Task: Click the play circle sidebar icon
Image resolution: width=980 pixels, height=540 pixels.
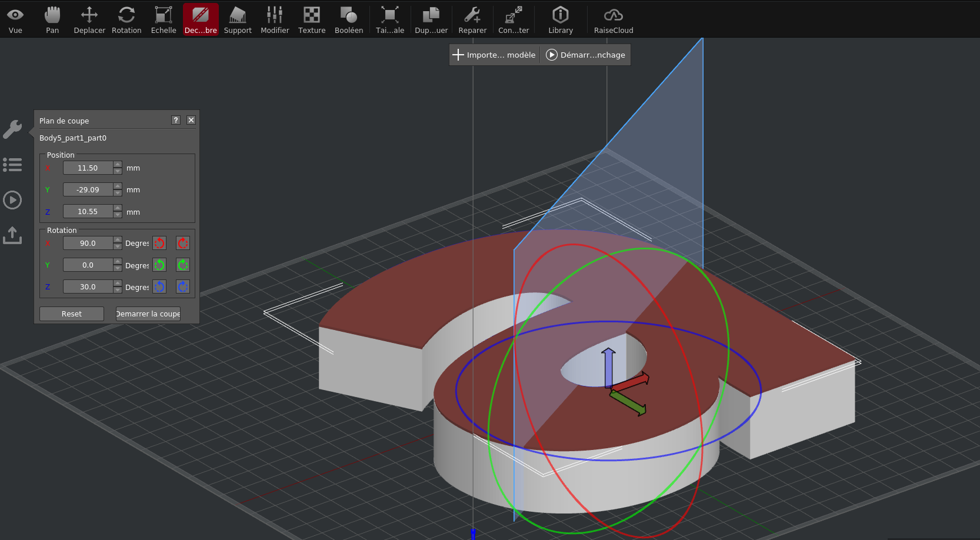Action: coord(12,200)
